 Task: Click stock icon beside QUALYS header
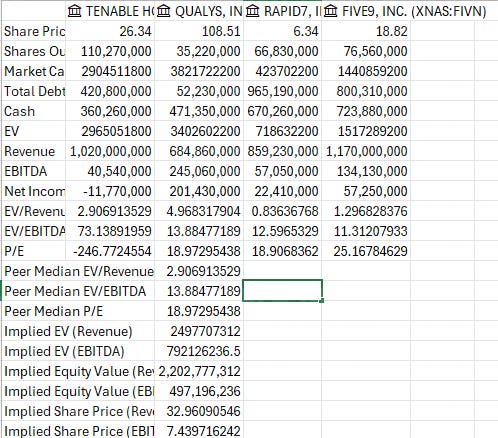tap(163, 12)
